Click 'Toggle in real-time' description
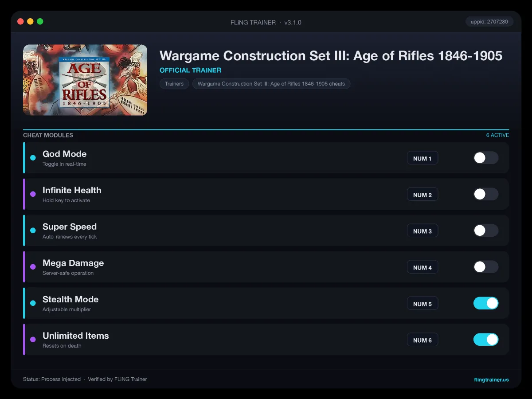The image size is (532, 399). pos(64,164)
